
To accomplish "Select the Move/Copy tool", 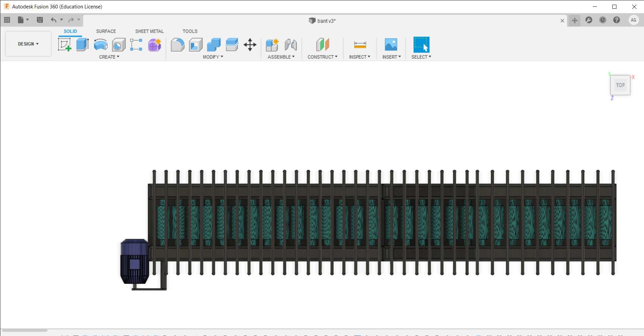I will (250, 44).
